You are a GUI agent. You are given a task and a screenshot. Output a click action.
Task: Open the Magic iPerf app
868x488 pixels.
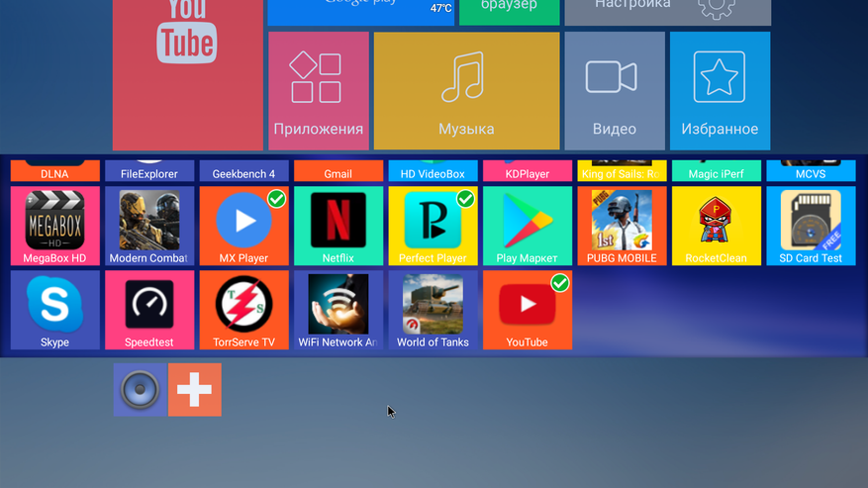[717, 170]
